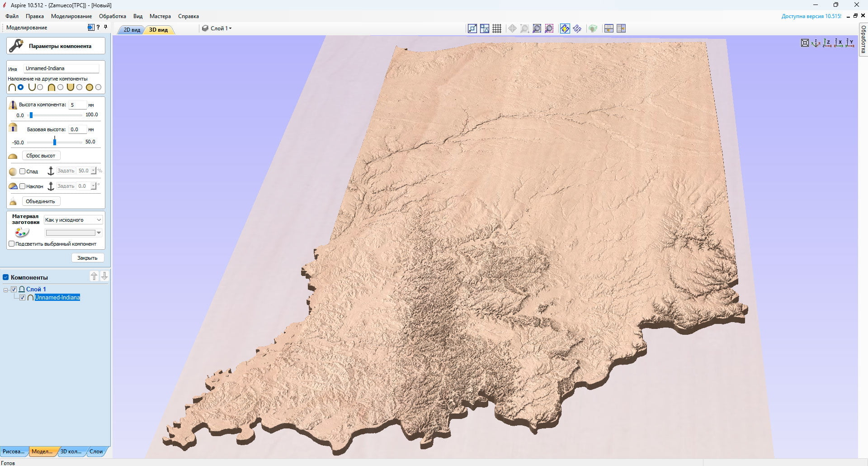868x466 pixels.
Task: Toggle visibility checkbox of Unnamed-Indiana component
Action: tap(22, 298)
